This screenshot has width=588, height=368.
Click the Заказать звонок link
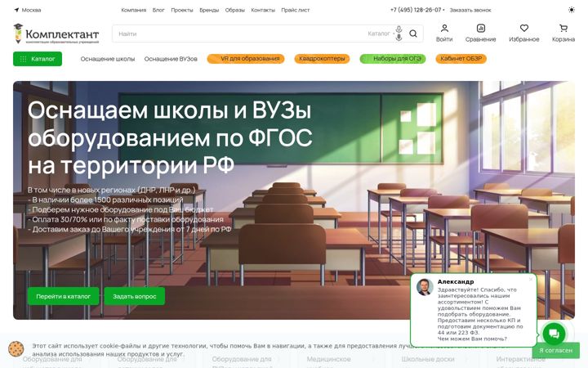[x=470, y=10]
